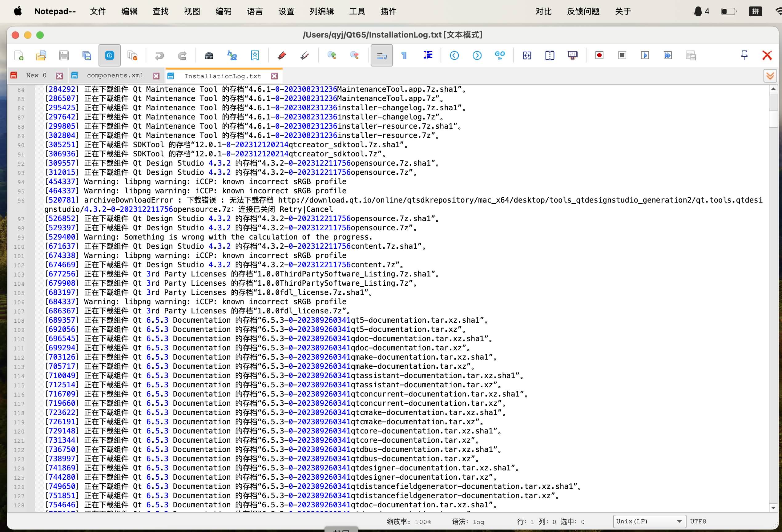The image size is (782, 532).
Task: Switch to the components.xml tab
Action: (115, 75)
